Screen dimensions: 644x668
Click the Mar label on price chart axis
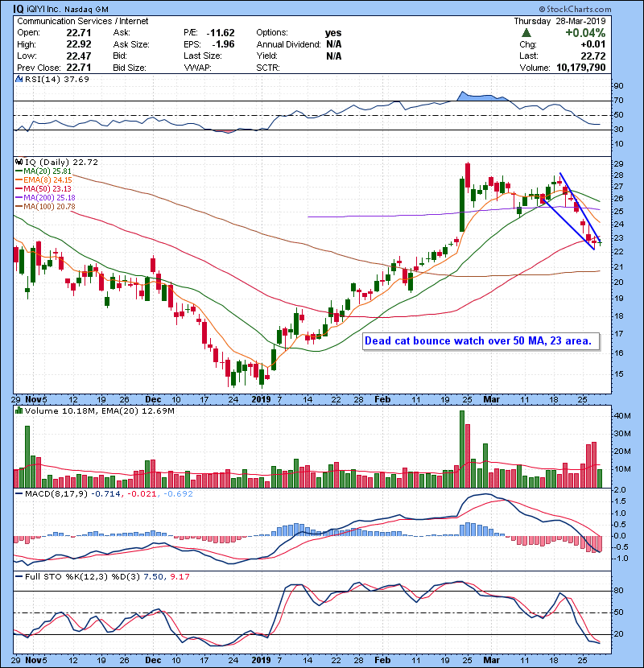(x=491, y=399)
